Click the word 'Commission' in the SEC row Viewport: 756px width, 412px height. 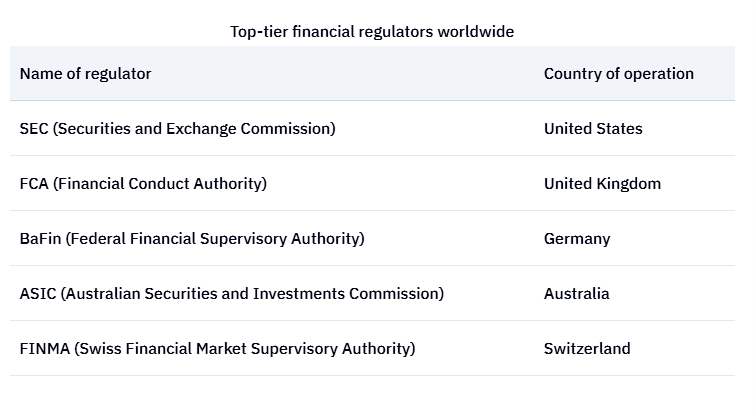pos(288,129)
